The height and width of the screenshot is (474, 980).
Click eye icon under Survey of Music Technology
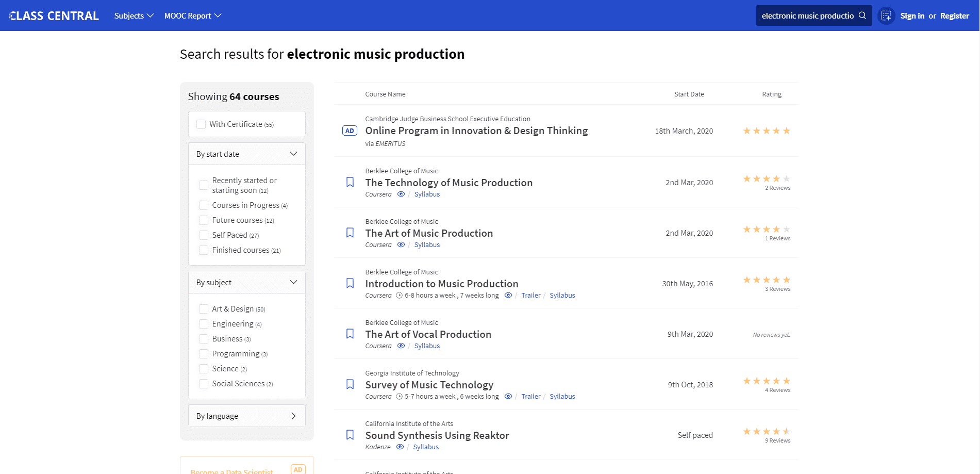tap(508, 397)
